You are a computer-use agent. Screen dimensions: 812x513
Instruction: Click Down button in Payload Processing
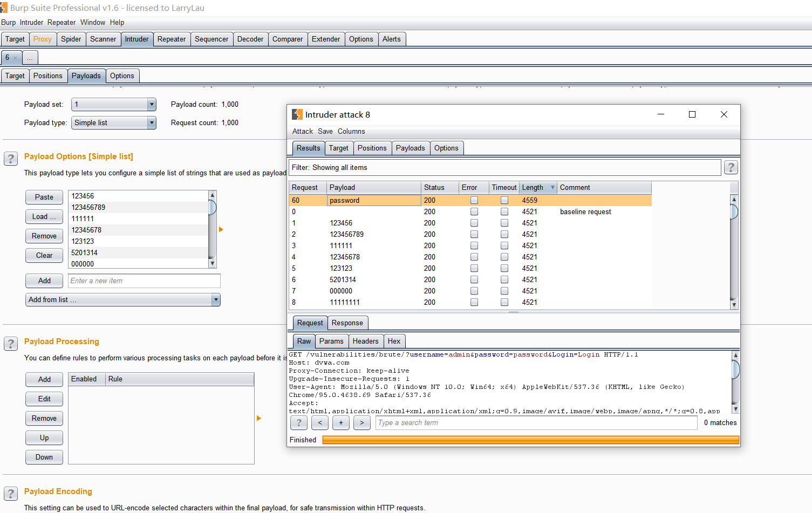click(44, 457)
